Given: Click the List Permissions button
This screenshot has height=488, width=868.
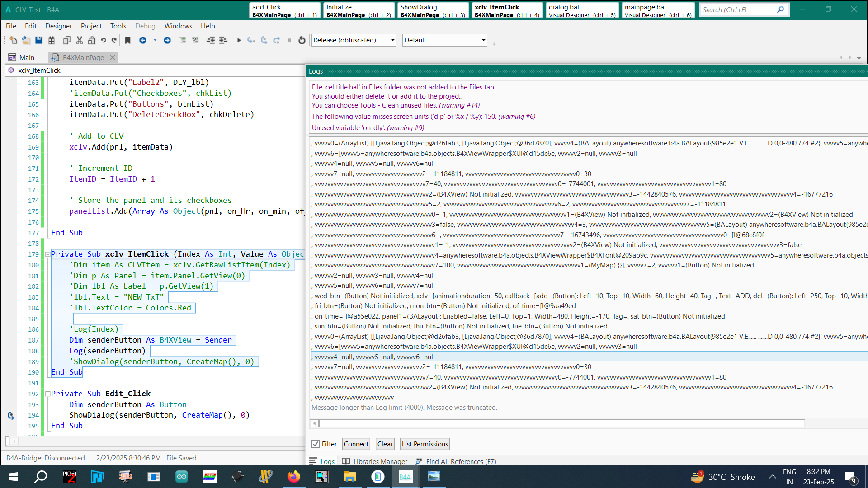Looking at the screenshot, I should (425, 444).
